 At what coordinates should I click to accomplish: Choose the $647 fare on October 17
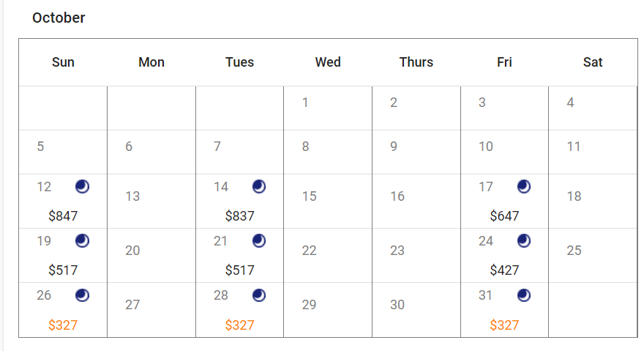[504, 216]
